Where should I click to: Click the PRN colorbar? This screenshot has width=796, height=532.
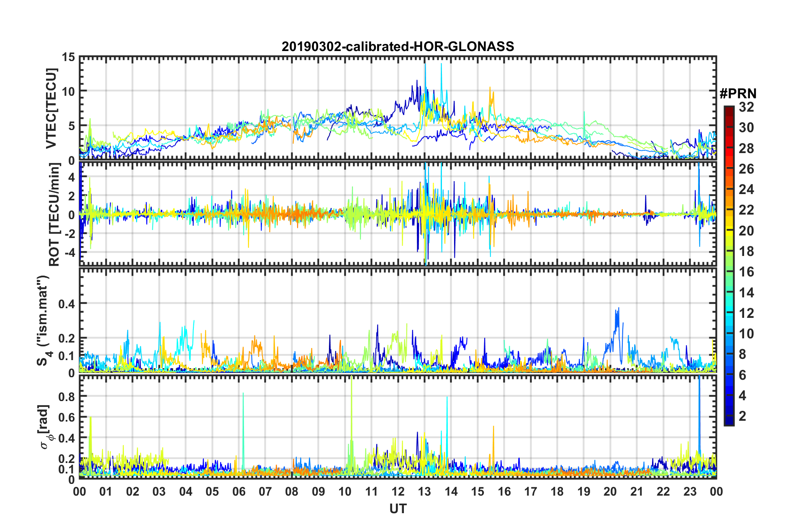[x=729, y=266]
